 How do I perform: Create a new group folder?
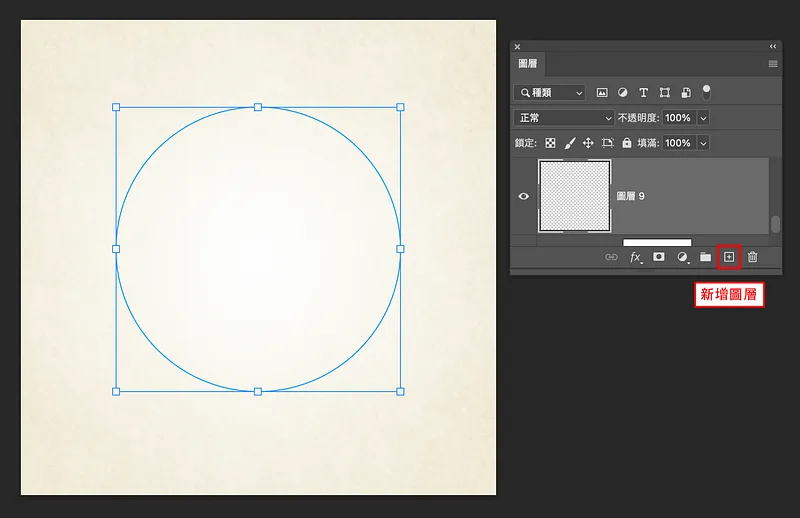pyautogui.click(x=705, y=257)
